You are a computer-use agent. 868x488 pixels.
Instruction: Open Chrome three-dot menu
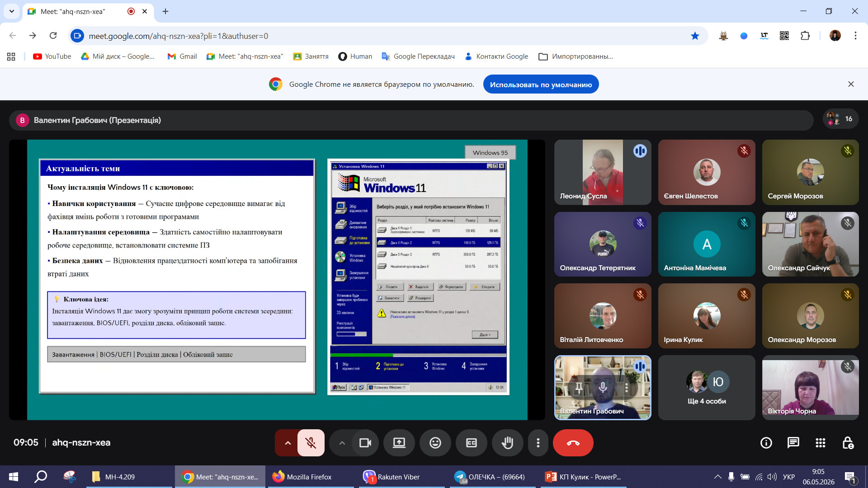pyautogui.click(x=855, y=36)
